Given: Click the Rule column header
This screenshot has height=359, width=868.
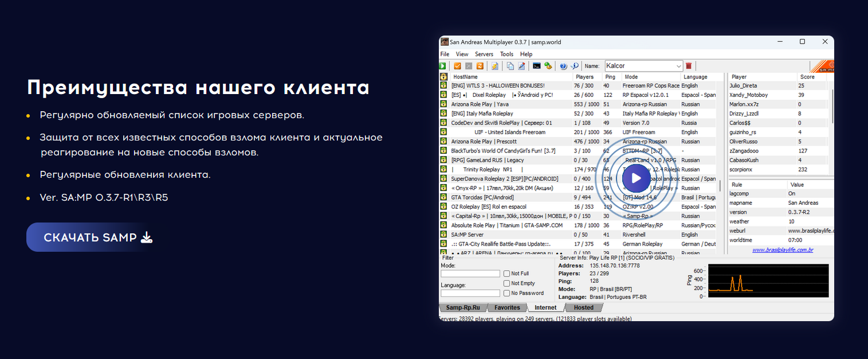Looking at the screenshot, I should [757, 185].
